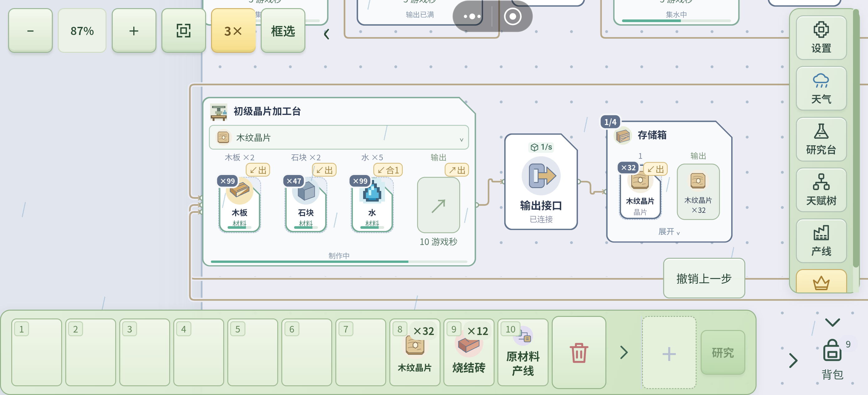Open 天气 weather panel

[821, 88]
